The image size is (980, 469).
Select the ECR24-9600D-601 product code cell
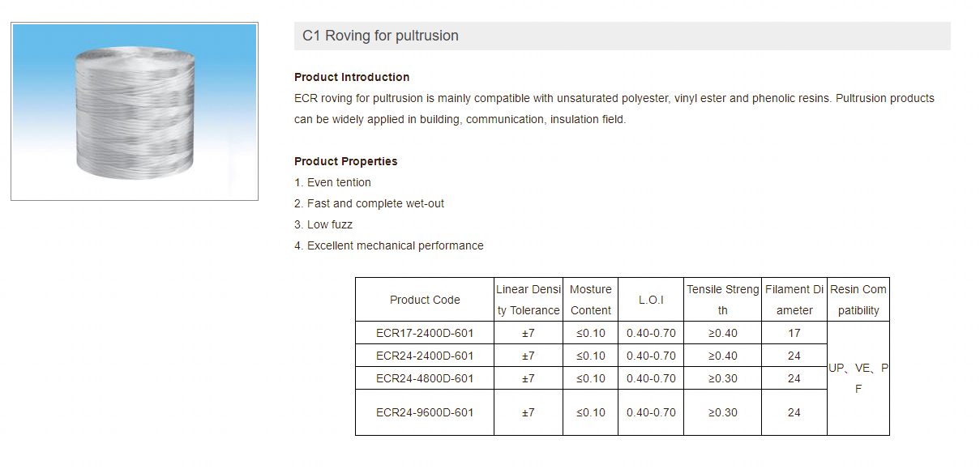425,412
